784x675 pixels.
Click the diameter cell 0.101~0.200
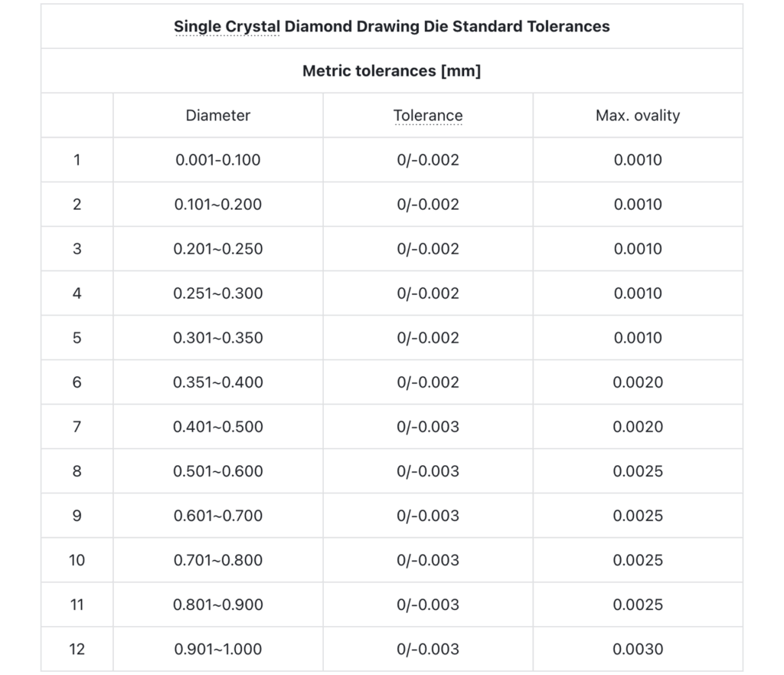[218, 204]
